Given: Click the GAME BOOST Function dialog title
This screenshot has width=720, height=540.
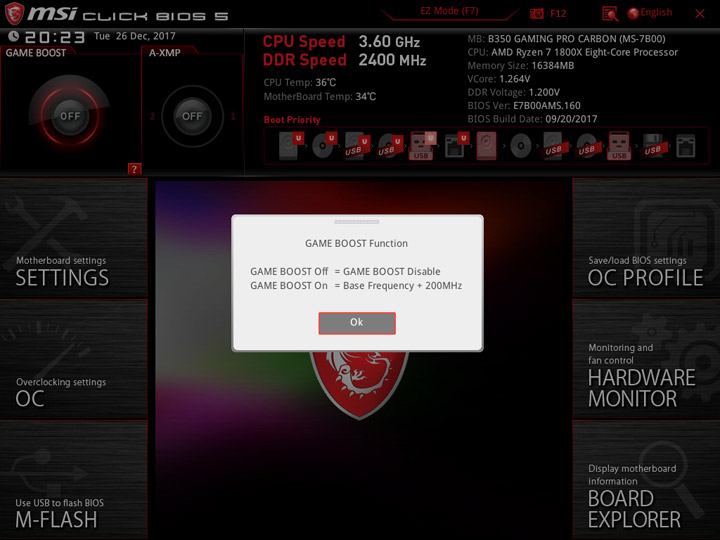Looking at the screenshot, I should coord(356,243).
